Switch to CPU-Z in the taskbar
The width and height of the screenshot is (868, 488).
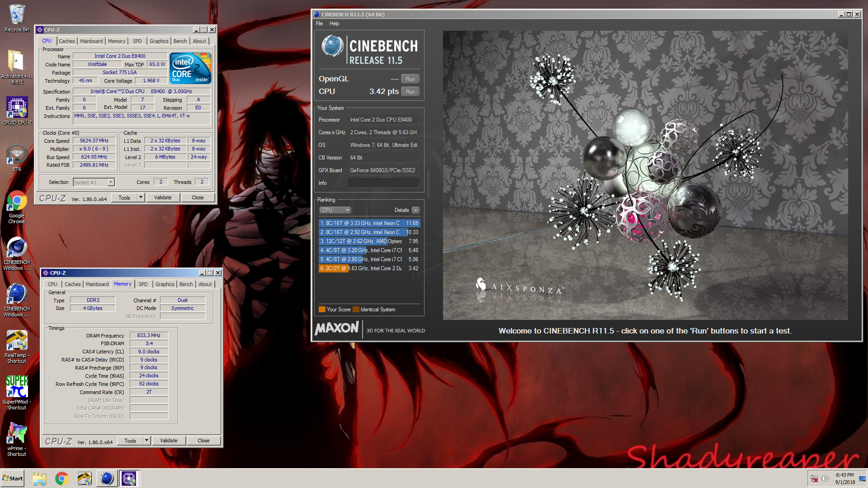(129, 479)
